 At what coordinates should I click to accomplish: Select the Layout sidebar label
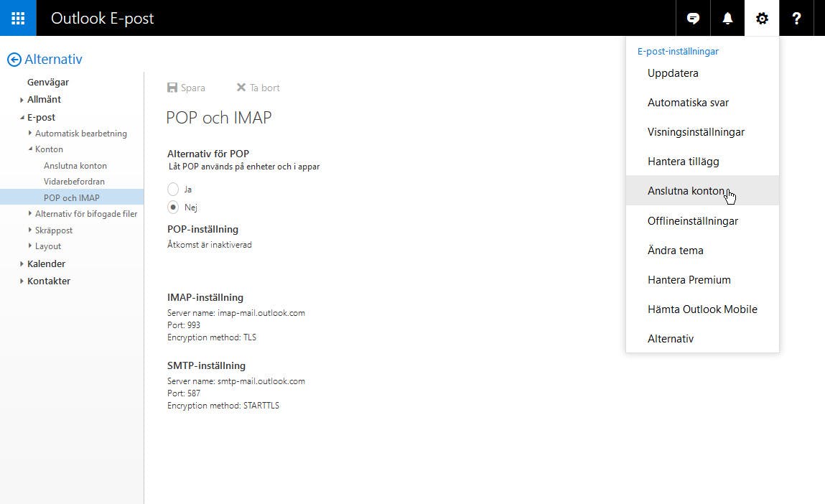click(x=48, y=246)
